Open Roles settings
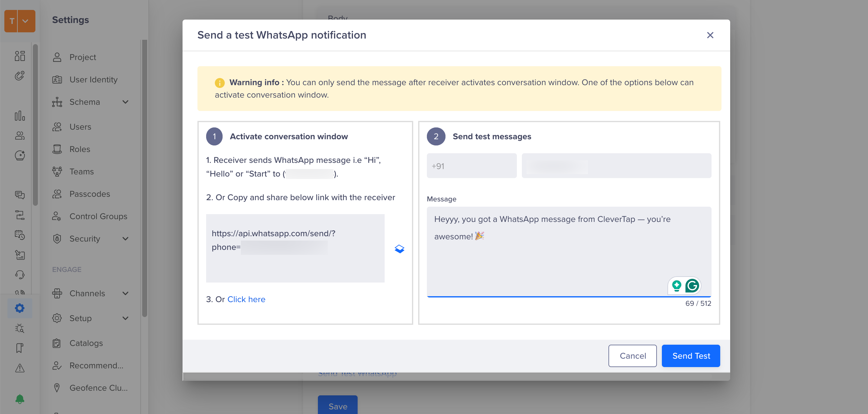Image resolution: width=868 pixels, height=414 pixels. tap(71, 149)
